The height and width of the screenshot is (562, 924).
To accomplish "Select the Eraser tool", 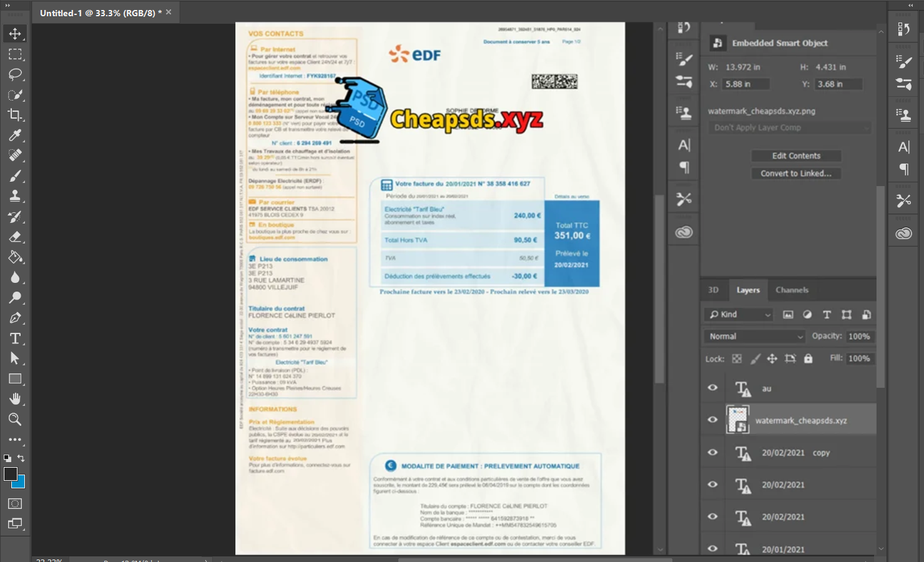I will click(x=15, y=237).
